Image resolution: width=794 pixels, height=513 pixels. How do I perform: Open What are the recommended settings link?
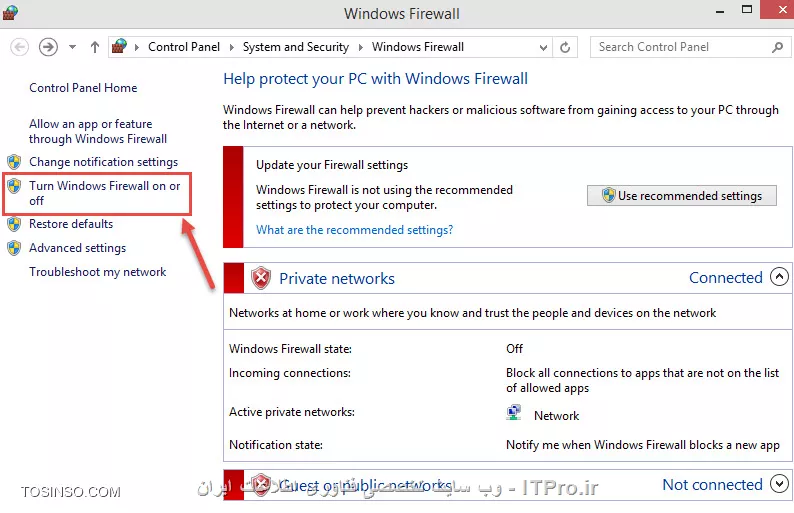(354, 230)
